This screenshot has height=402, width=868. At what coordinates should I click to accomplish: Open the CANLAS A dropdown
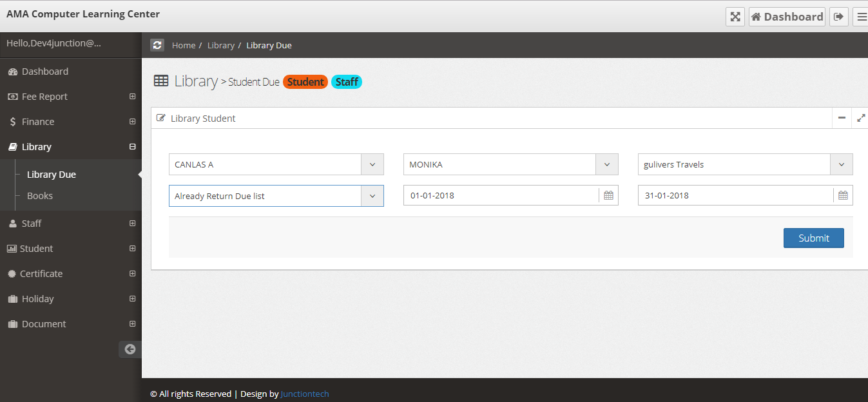(276, 164)
